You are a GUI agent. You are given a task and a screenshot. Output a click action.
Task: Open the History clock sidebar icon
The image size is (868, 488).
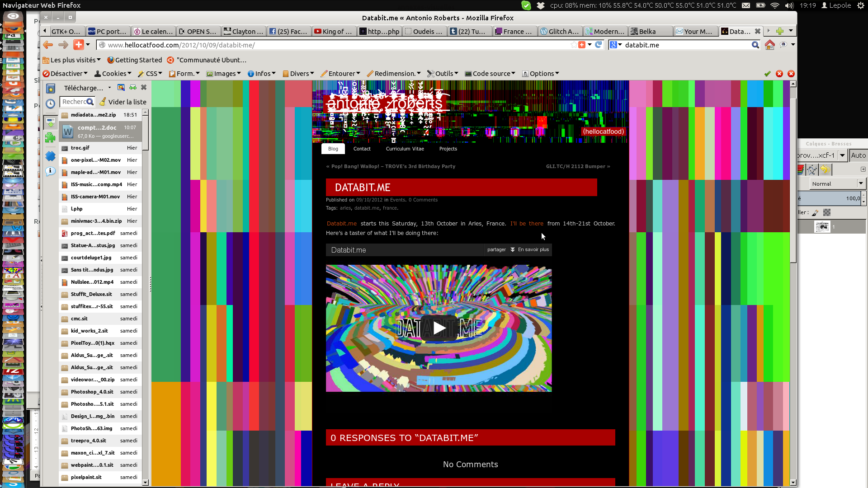point(51,103)
